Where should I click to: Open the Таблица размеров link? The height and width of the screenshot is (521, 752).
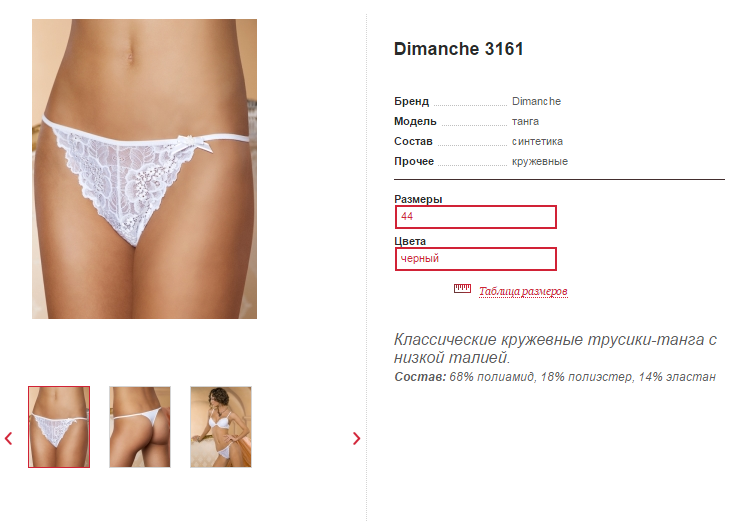click(x=523, y=291)
